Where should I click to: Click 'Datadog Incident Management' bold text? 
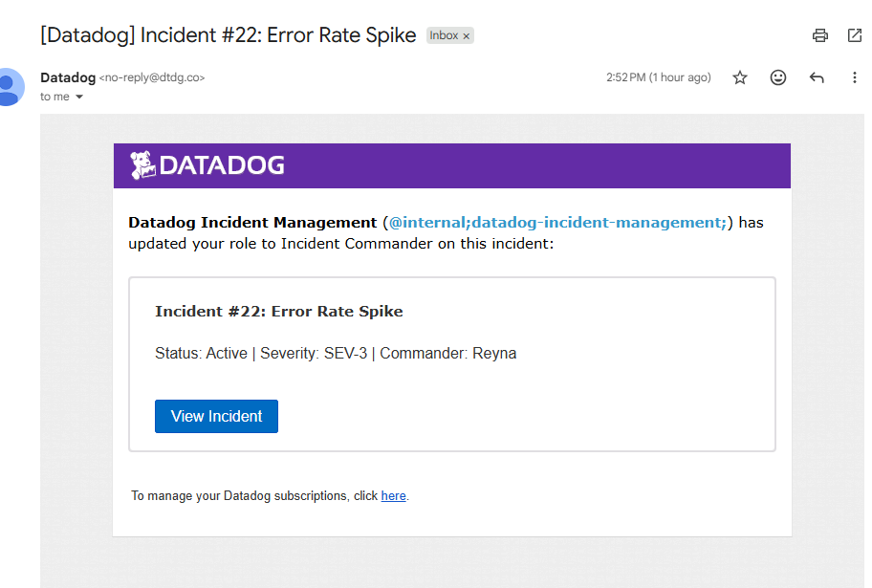[252, 223]
